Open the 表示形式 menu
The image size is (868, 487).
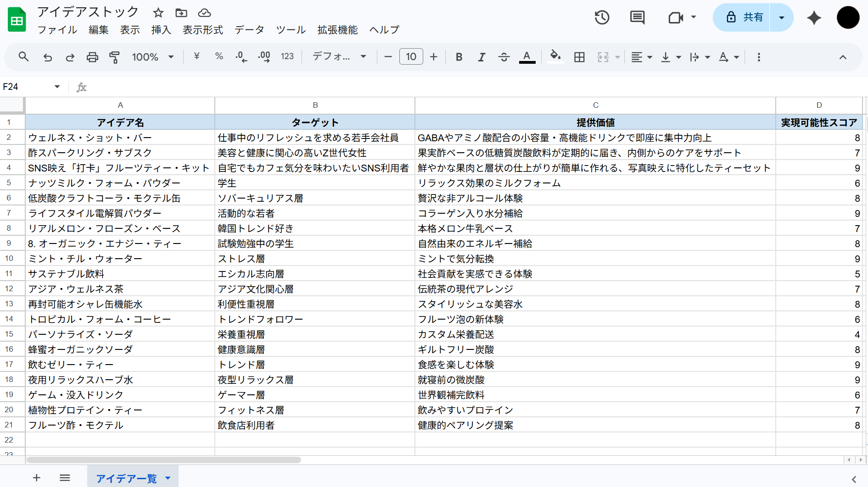point(202,30)
